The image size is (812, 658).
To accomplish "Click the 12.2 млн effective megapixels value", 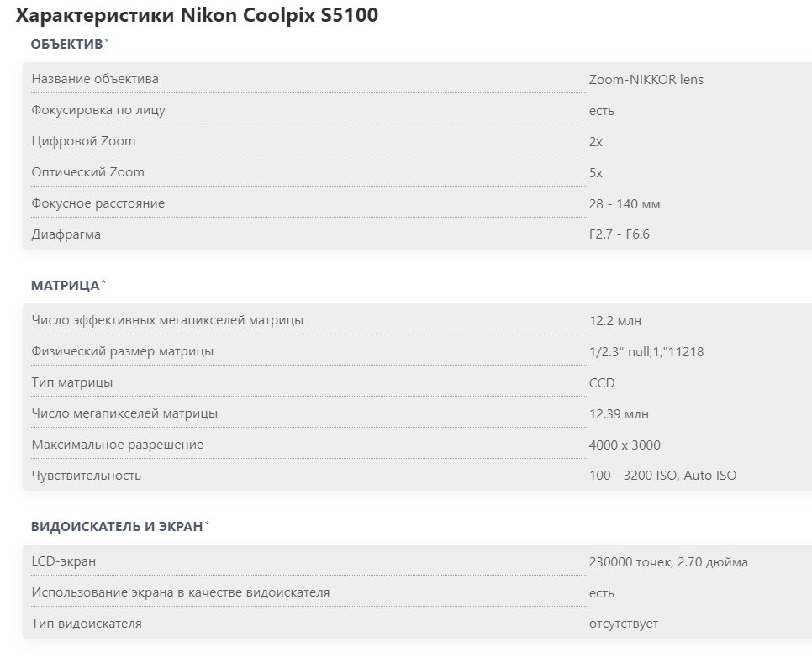I will [615, 321].
